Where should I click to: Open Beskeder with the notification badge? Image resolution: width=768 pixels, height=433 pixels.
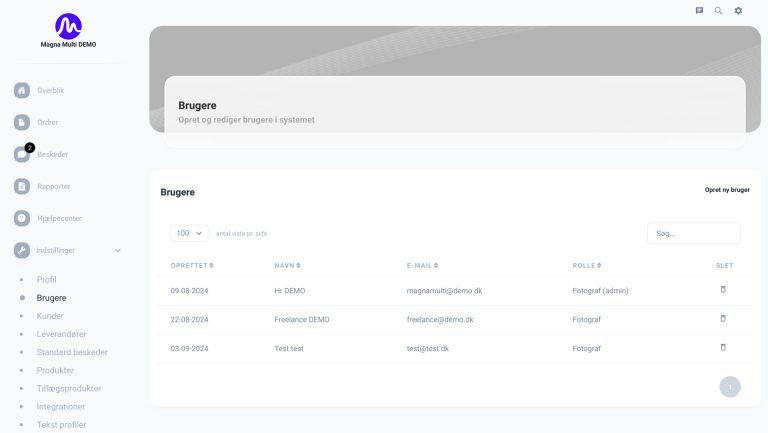click(x=52, y=154)
